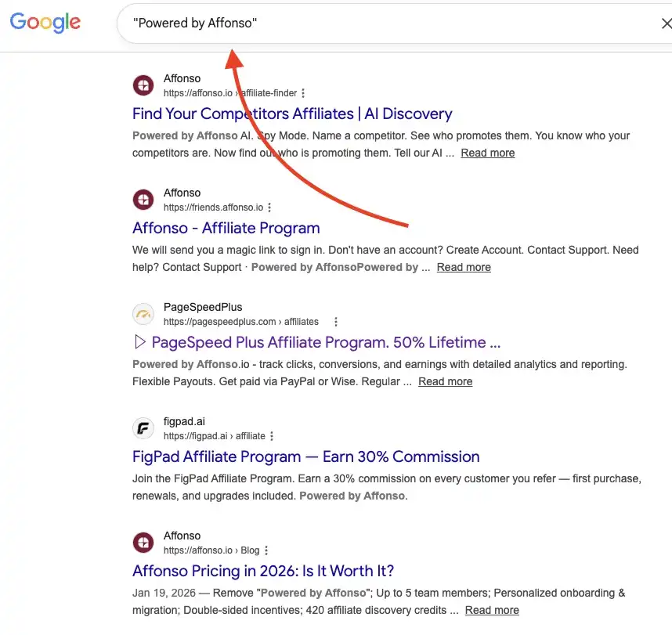Open more options for pagespeedplus.com result
This screenshot has width=672, height=635.
coord(336,322)
